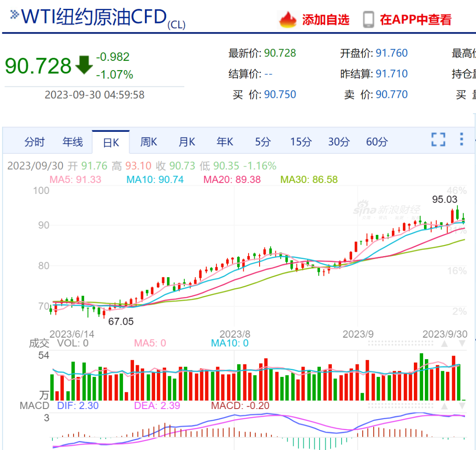Select the 日K tab
The width and height of the screenshot is (476, 450).
pos(111,142)
